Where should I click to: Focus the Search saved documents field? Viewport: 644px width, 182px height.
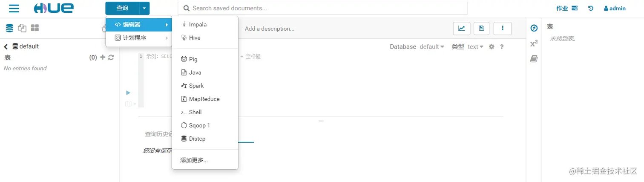coord(322,8)
